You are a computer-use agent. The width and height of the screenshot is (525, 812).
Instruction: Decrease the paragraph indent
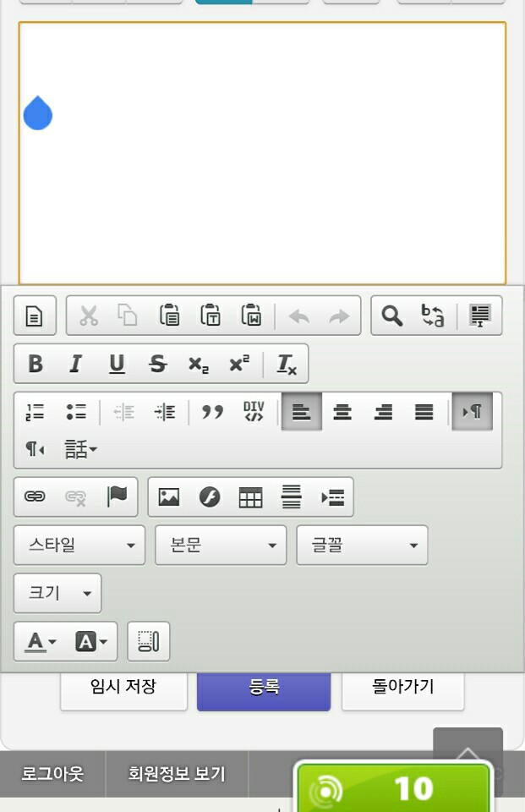pos(123,412)
